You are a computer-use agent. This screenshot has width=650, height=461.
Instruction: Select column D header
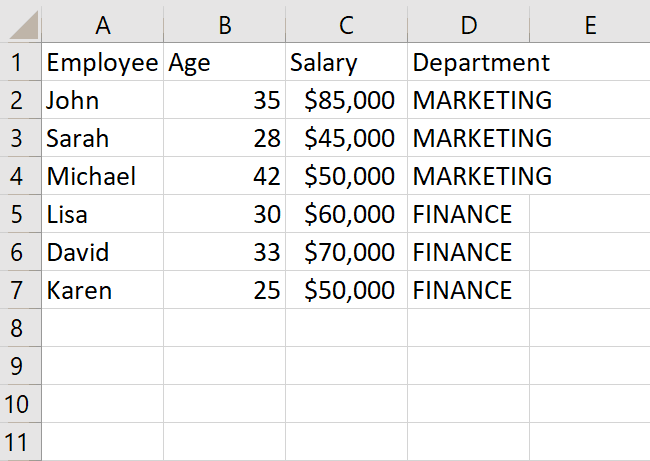(468, 24)
